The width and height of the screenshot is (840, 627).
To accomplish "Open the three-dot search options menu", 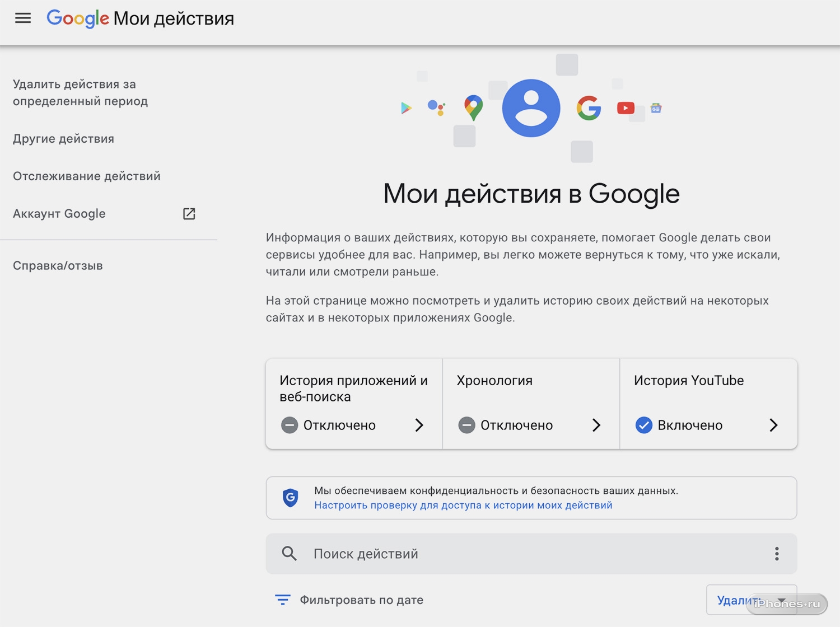I will [x=777, y=554].
